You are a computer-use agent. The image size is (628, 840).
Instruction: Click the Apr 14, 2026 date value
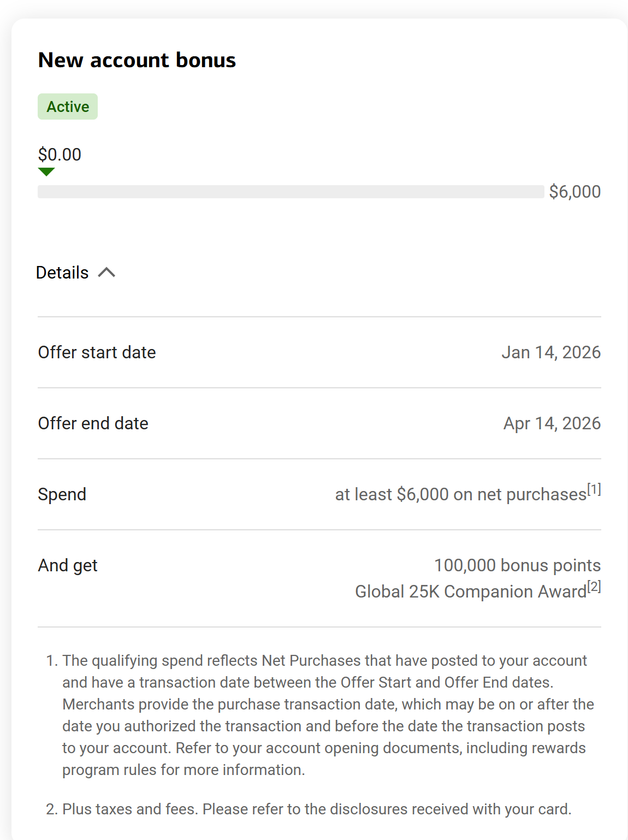coord(552,423)
